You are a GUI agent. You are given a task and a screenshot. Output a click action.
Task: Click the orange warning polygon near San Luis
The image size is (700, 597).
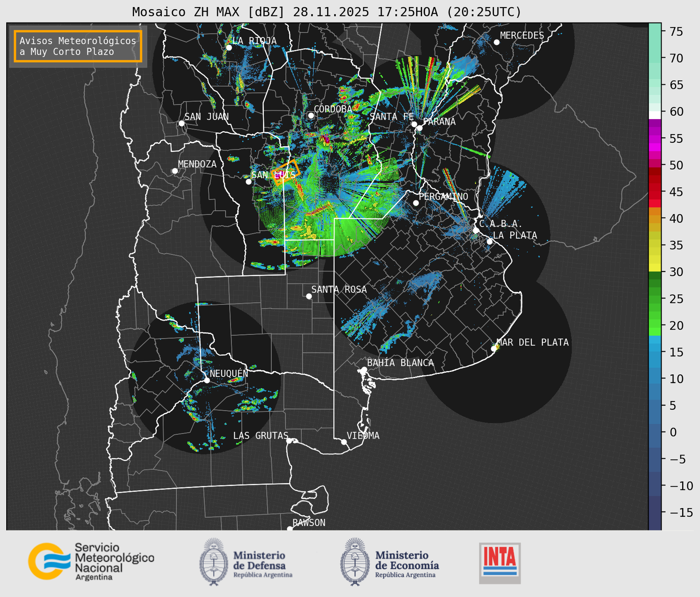(x=285, y=172)
